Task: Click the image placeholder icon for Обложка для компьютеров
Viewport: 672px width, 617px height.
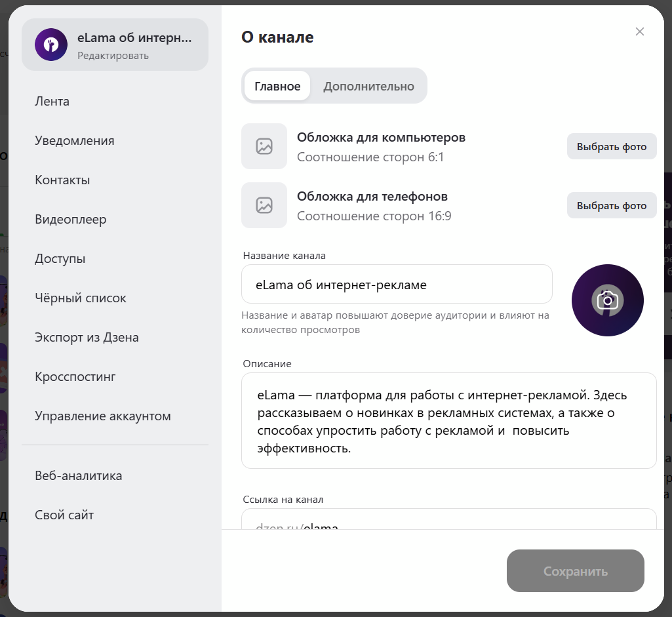Action: (264, 146)
